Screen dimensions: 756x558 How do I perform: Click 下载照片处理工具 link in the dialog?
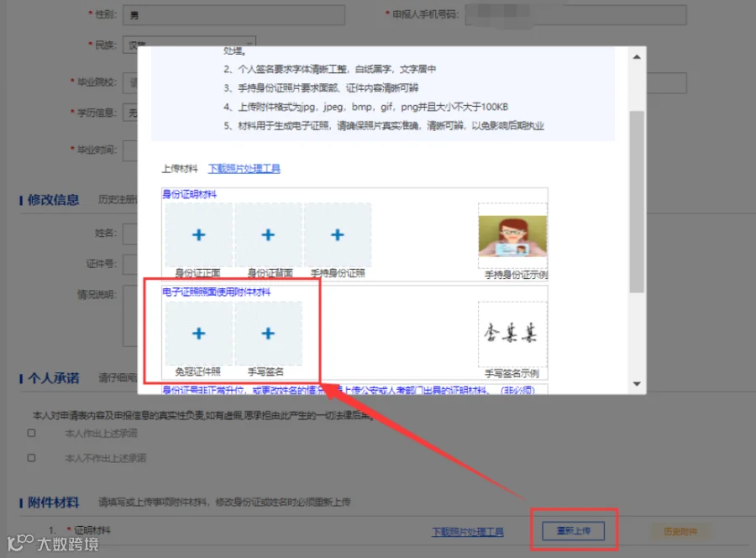[x=244, y=168]
